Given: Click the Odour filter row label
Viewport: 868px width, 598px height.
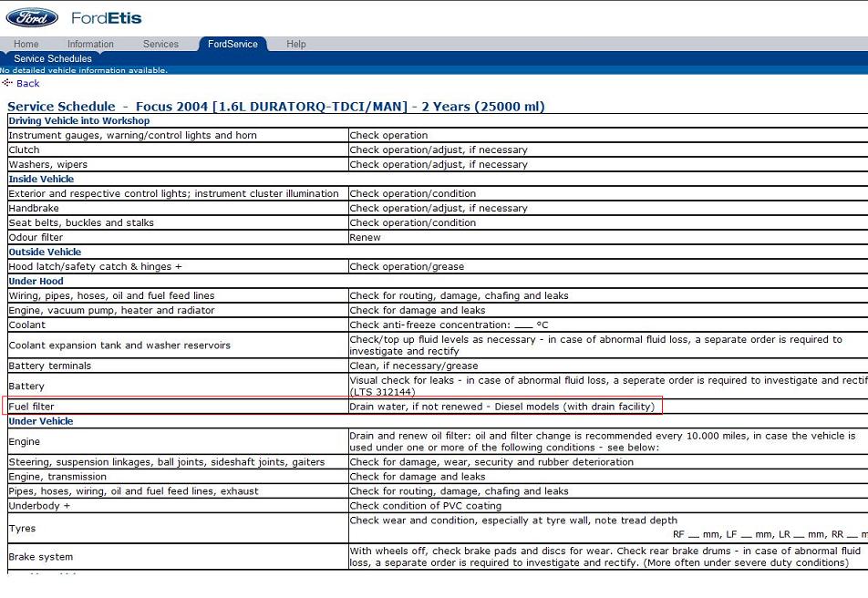Looking at the screenshot, I should click(36, 237).
